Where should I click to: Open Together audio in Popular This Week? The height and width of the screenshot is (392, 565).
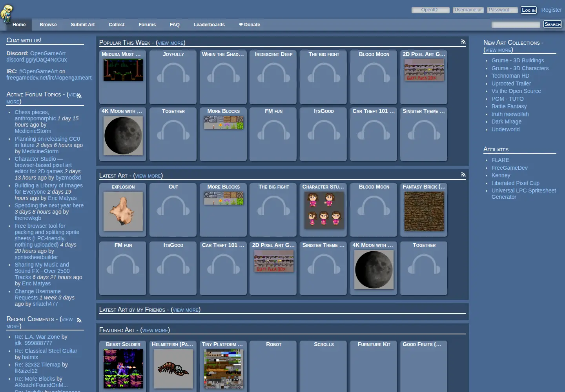[x=173, y=130]
